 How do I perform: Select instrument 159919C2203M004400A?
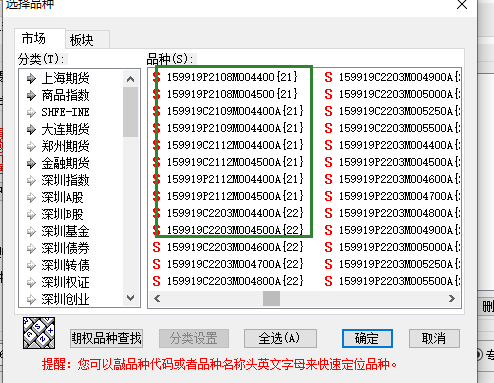235,213
